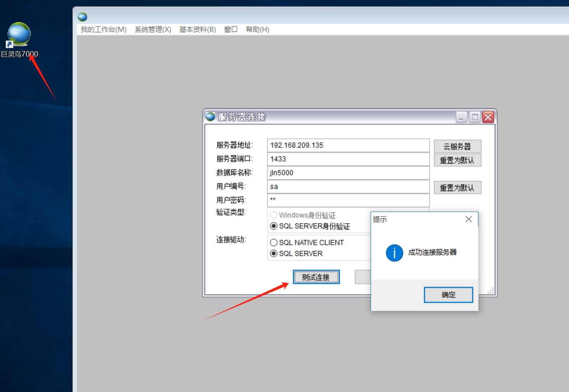Click the 数据库名称 field containing jln5000
The image size is (569, 392).
(x=348, y=173)
